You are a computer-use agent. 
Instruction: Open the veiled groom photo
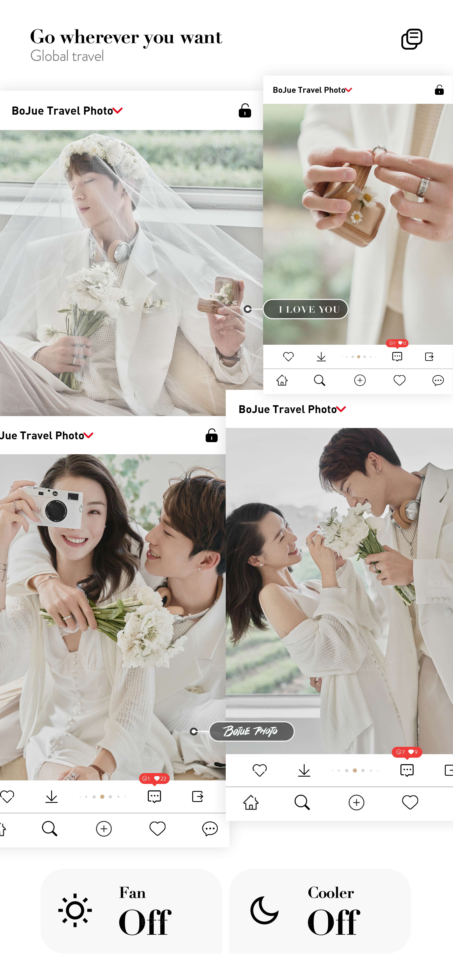coord(131,273)
